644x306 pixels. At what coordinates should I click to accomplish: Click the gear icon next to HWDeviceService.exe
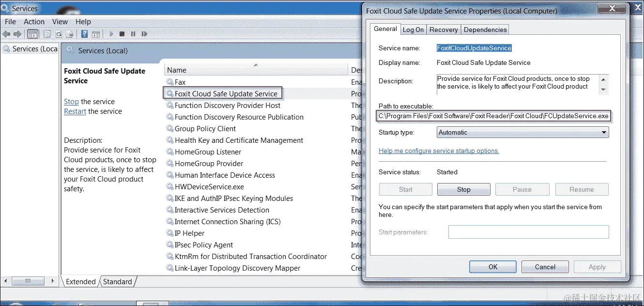click(169, 187)
